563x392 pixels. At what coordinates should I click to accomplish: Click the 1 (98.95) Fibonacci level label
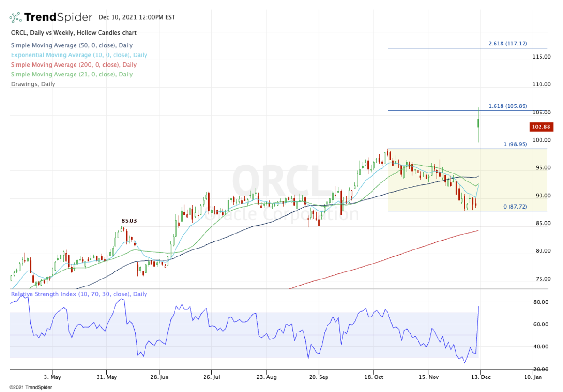tap(515, 144)
